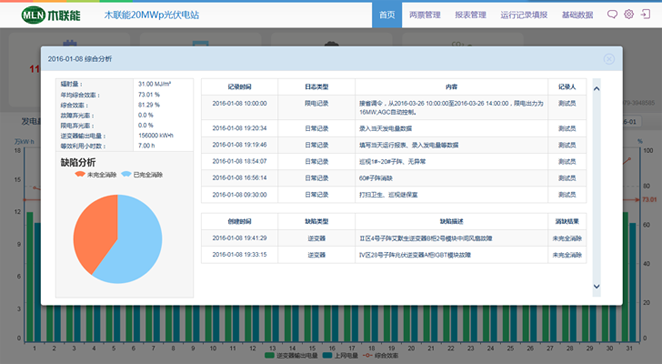Screen dimensions: 662x364
Task: Open the 两票管理 menu
Action: [425, 15]
